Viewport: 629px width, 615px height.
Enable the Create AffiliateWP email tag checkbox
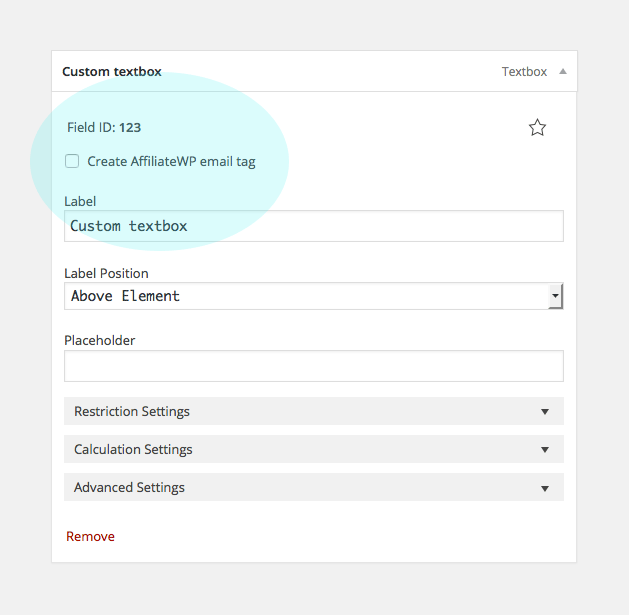(x=72, y=161)
